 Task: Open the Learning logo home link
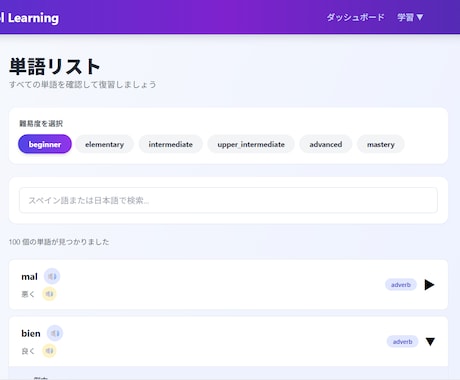(x=29, y=18)
